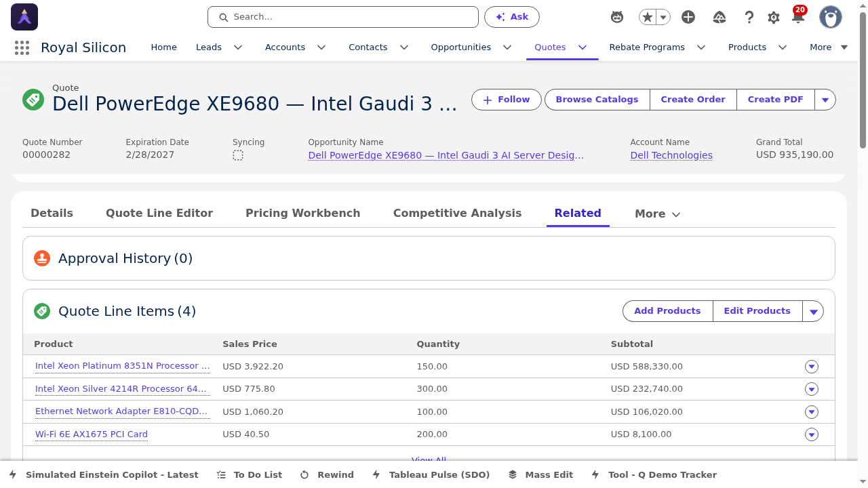Select the Related tab
The height and width of the screenshot is (488, 868).
578,213
